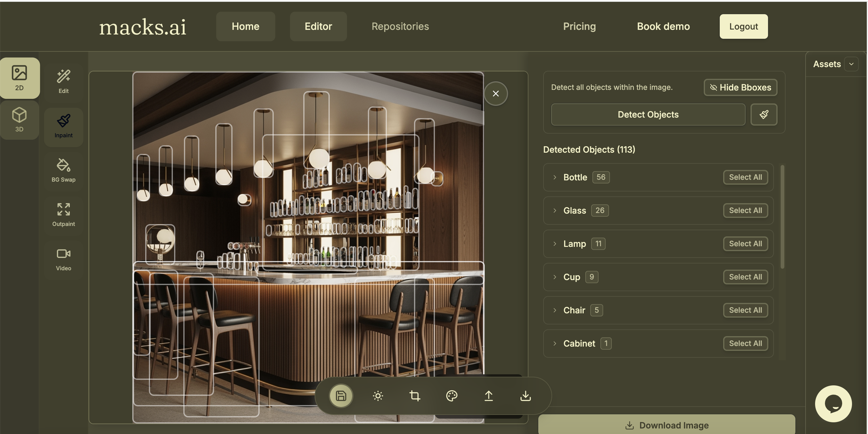This screenshot has width=868, height=434.
Task: Open the brightness adjustment tool
Action: coord(378,396)
